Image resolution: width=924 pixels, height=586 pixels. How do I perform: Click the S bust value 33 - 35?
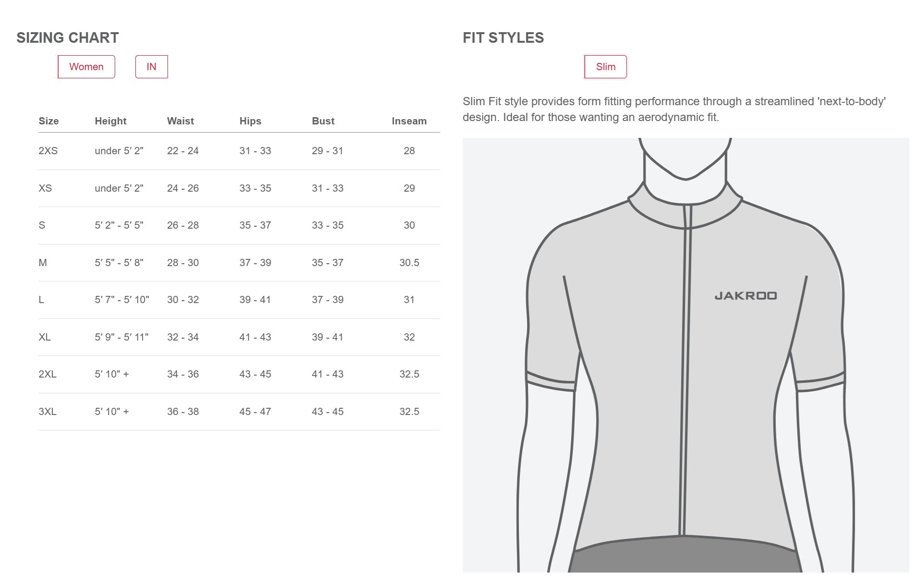click(x=327, y=225)
